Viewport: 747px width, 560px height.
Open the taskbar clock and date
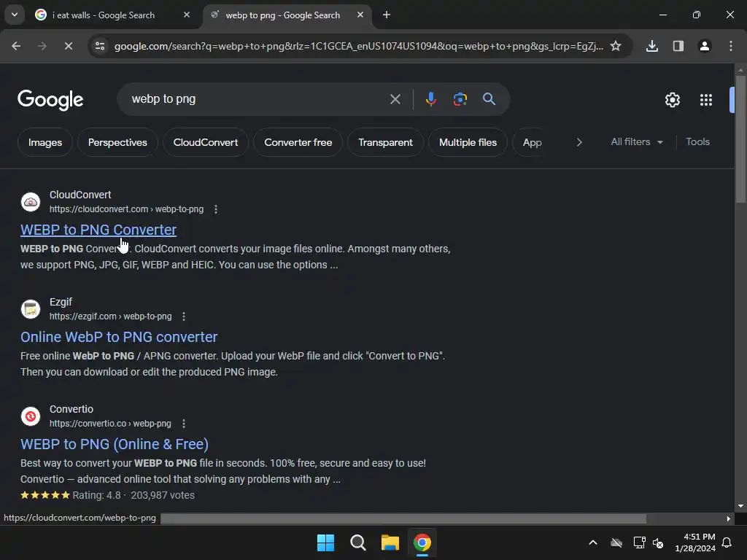click(x=695, y=542)
